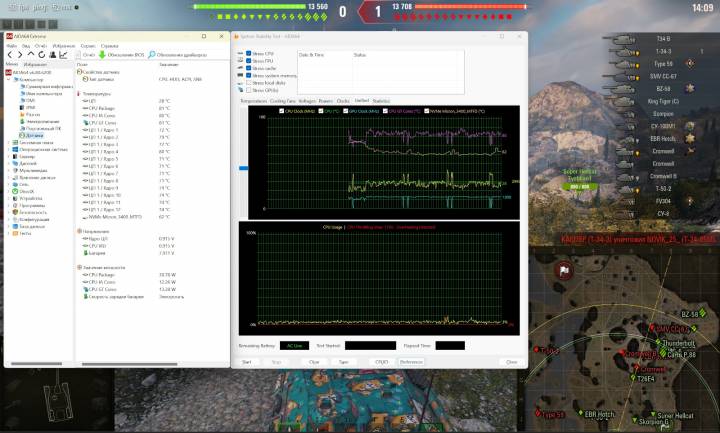The width and height of the screenshot is (720, 433).
Task: Toggle GPU Clock (MHz) graph checkbox
Action: (x=345, y=111)
